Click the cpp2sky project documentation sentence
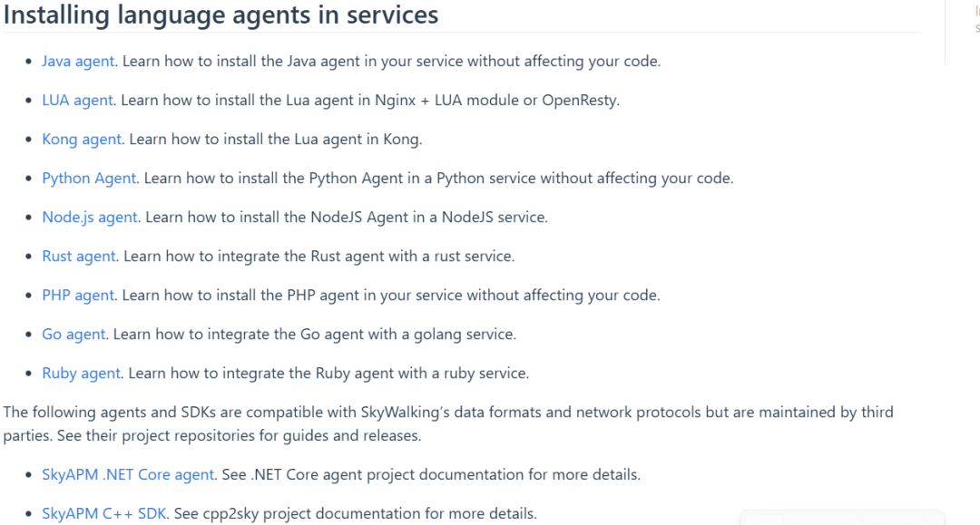The height and width of the screenshot is (525, 980). coord(356,514)
